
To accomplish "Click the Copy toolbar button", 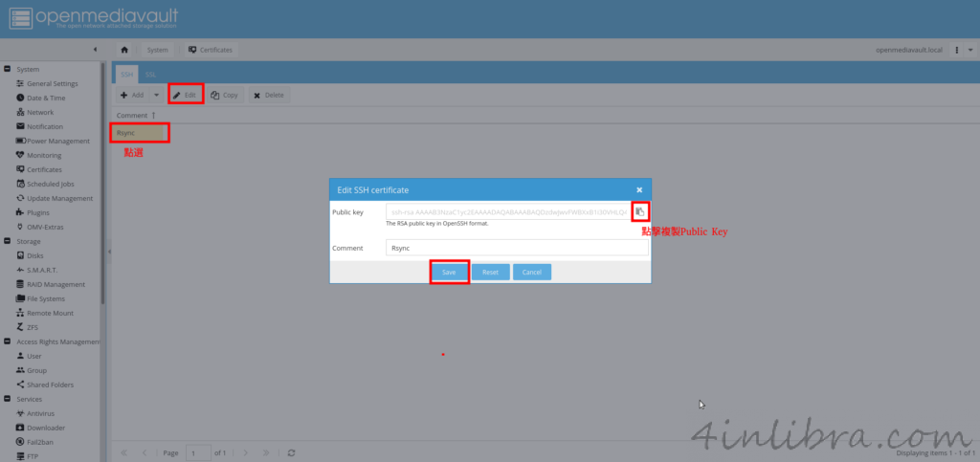I will [x=224, y=95].
